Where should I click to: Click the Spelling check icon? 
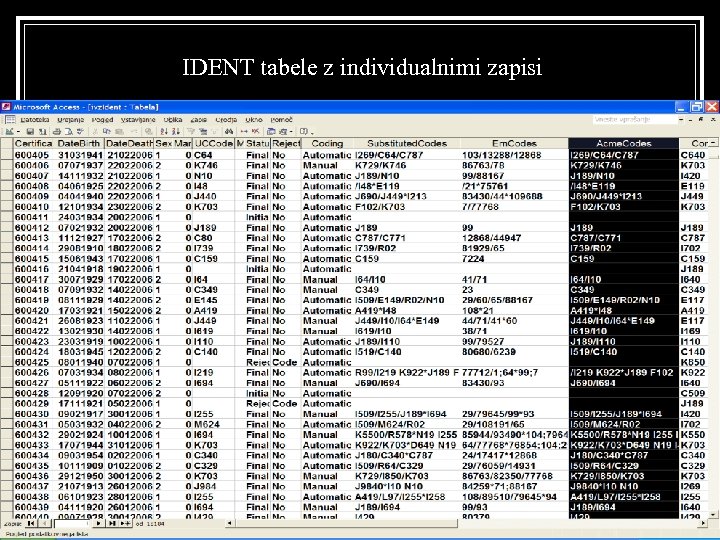tap(80, 131)
